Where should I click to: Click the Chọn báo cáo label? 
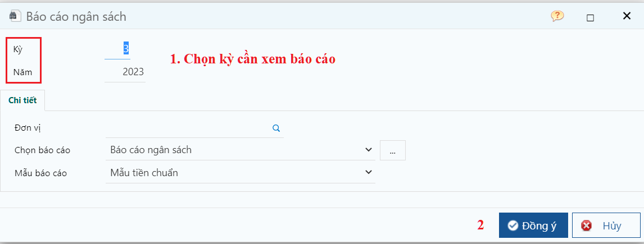(42, 150)
